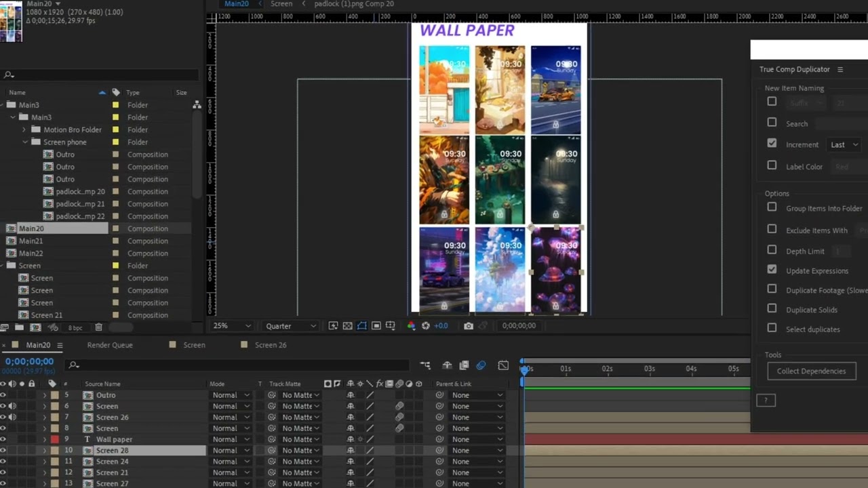Reset exposure in the composition viewer
The height and width of the screenshot is (488, 868).
(x=425, y=326)
